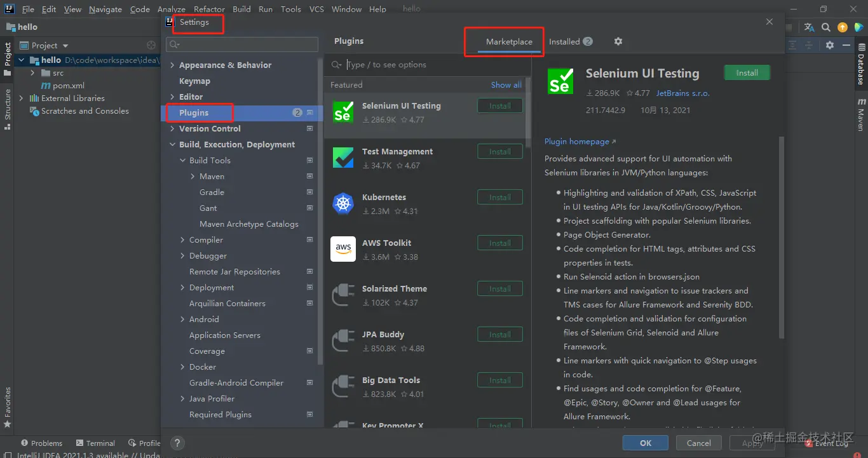Click the Plugins manage gear icon
Screen dimensions: 868x458
coord(618,41)
